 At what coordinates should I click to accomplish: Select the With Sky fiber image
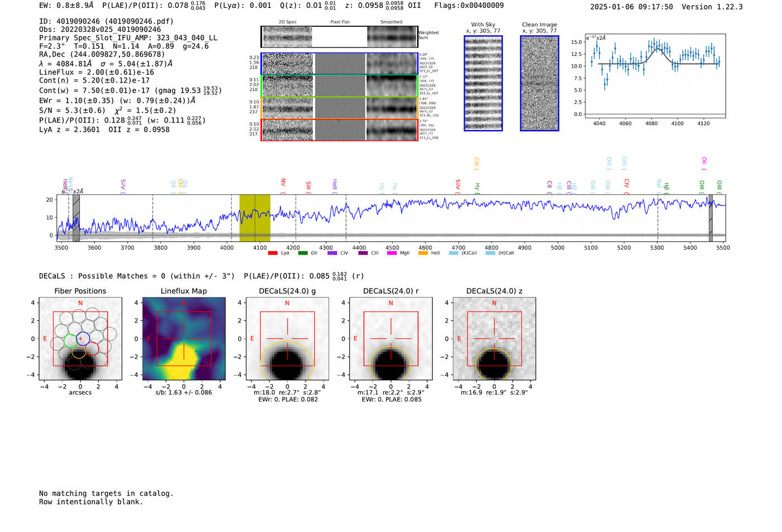point(483,83)
